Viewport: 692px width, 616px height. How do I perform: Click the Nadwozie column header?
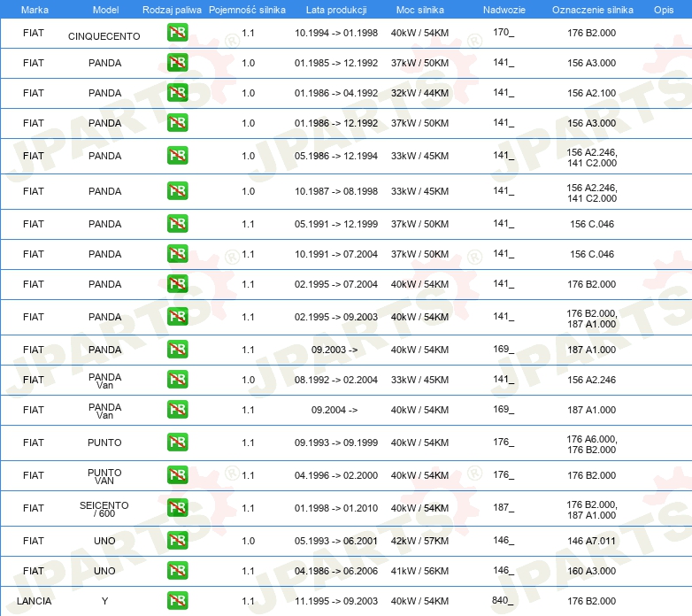pyautogui.click(x=504, y=10)
